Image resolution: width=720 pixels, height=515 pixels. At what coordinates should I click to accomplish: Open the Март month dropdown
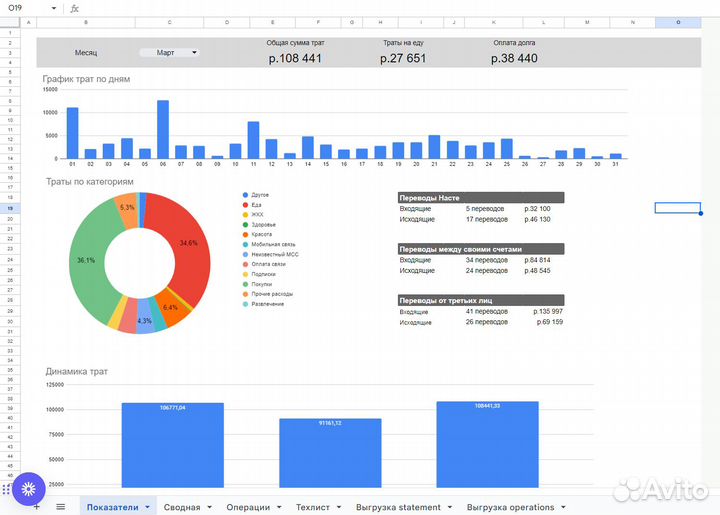tap(169, 53)
